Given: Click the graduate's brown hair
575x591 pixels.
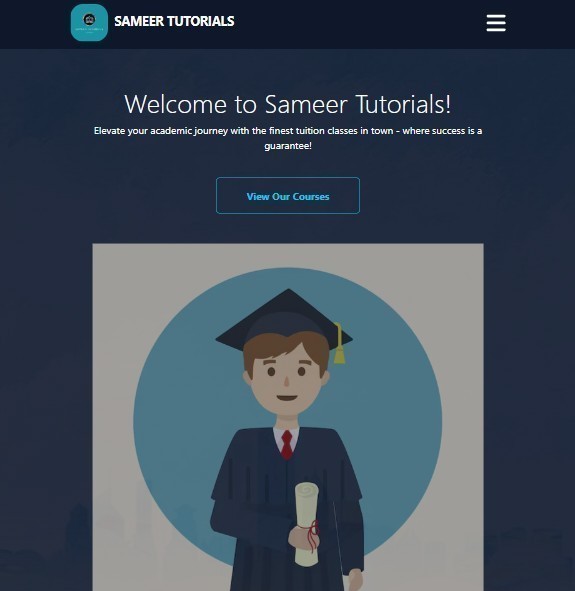Looking at the screenshot, I should tap(285, 349).
